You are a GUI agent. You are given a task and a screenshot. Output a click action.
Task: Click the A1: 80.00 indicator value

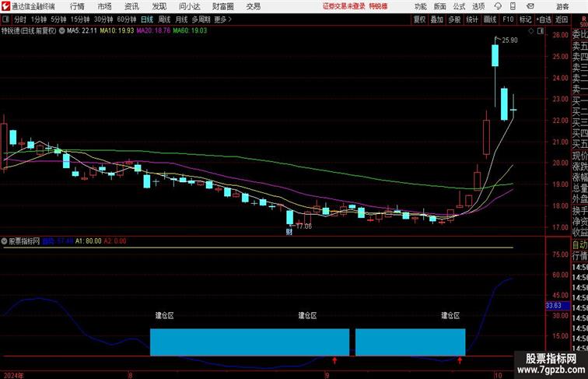tap(89, 241)
